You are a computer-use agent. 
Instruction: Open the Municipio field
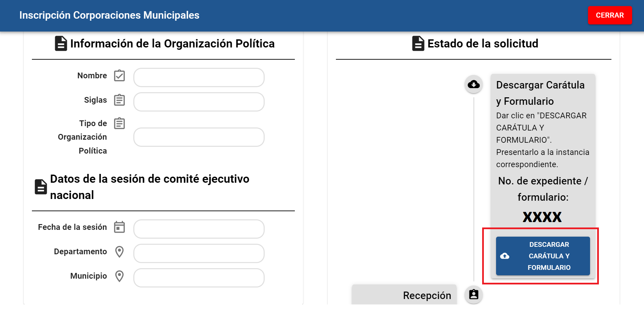pyautogui.click(x=199, y=278)
